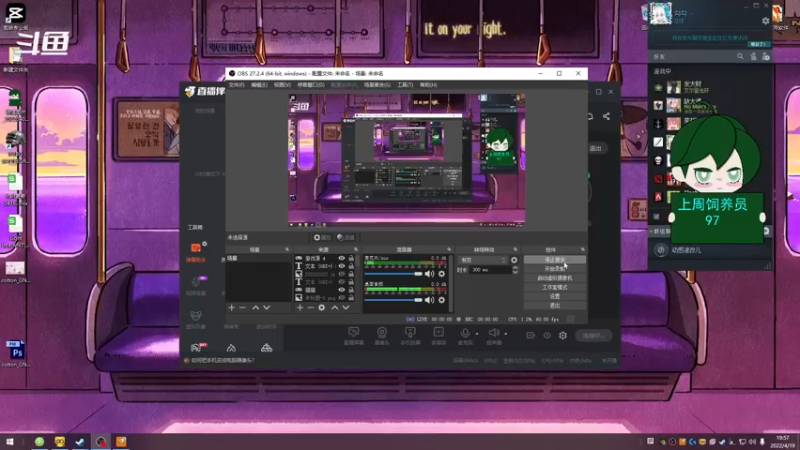Open the scene transition properties gear
The height and width of the screenshot is (450, 800).
pos(514,260)
